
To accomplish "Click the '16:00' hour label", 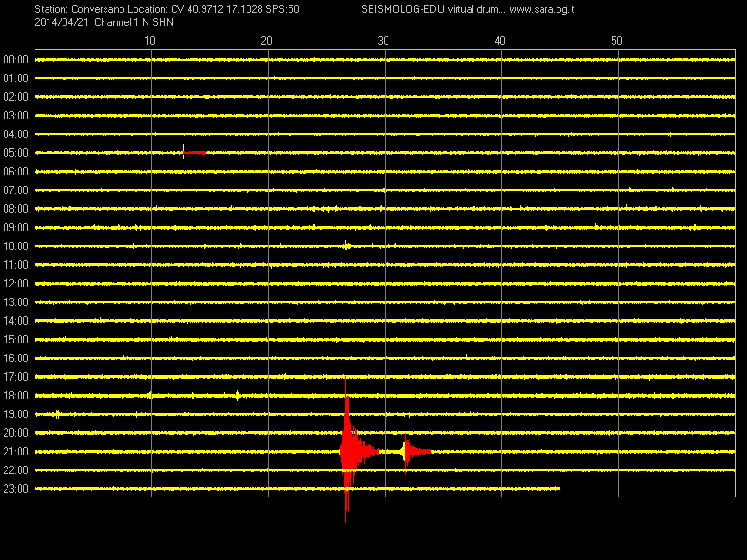I will click(16, 358).
